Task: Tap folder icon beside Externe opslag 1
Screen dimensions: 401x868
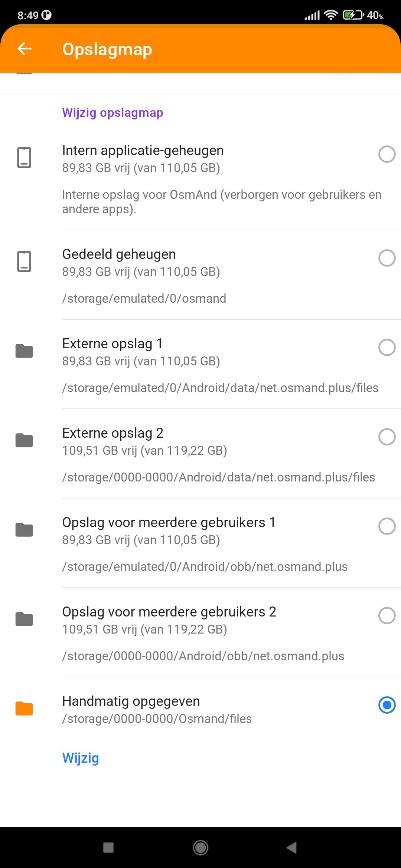Action: tap(24, 351)
